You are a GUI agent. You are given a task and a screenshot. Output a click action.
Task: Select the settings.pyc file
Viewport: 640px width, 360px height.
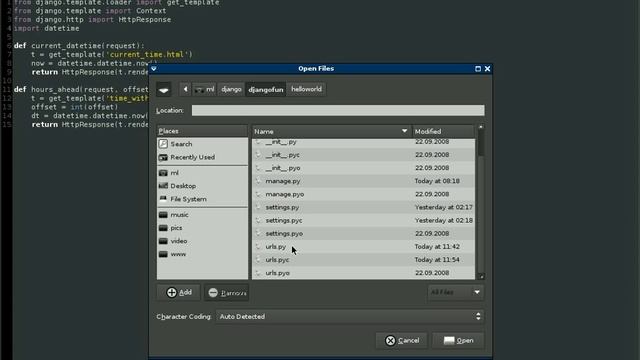click(x=363, y=220)
